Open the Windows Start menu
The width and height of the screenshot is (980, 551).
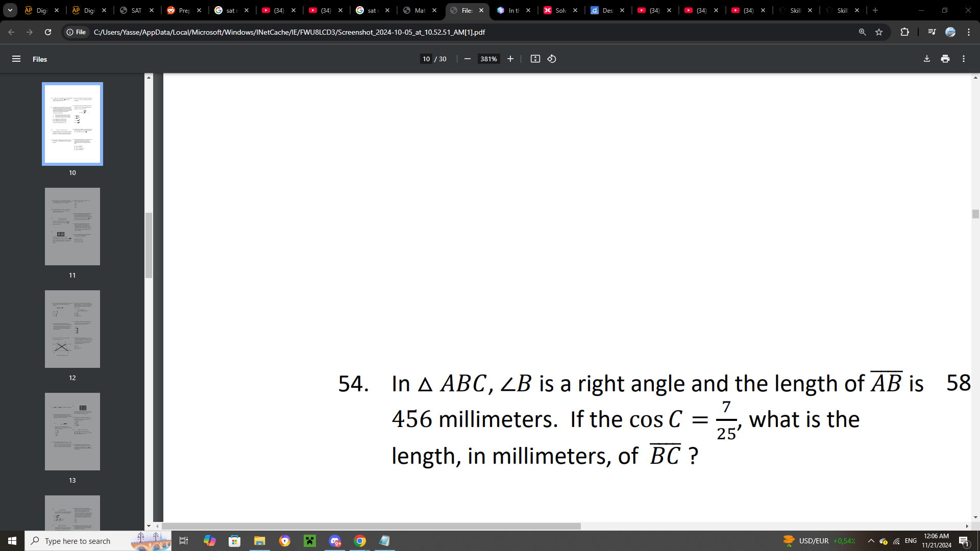(x=12, y=541)
